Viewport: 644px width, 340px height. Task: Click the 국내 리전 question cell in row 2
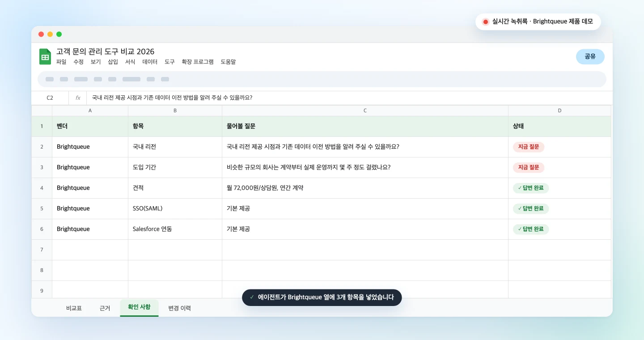coord(365,147)
